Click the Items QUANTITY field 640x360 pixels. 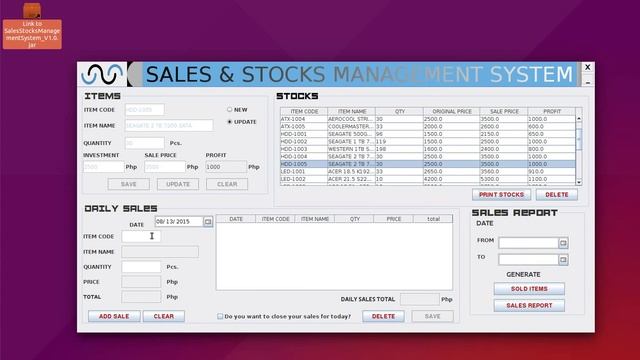tap(144, 143)
